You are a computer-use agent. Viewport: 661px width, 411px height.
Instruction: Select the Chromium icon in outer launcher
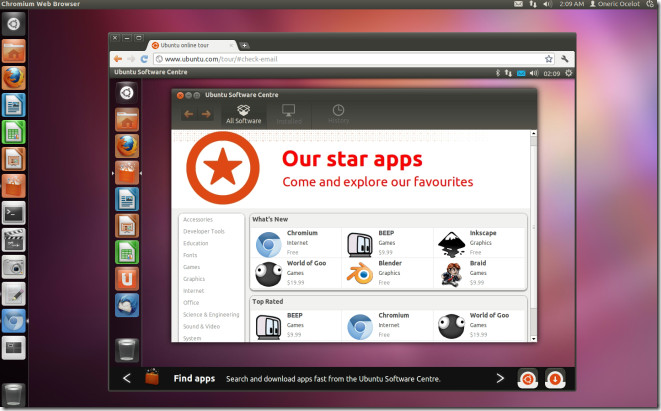click(13, 321)
